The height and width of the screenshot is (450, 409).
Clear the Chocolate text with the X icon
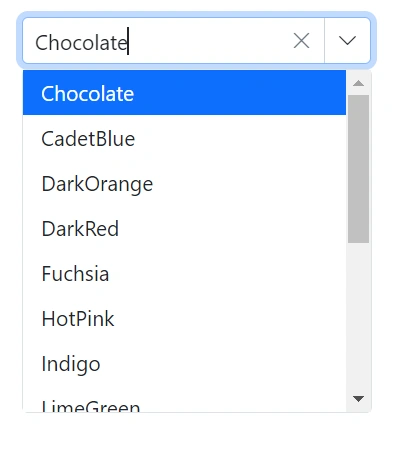pos(301,41)
